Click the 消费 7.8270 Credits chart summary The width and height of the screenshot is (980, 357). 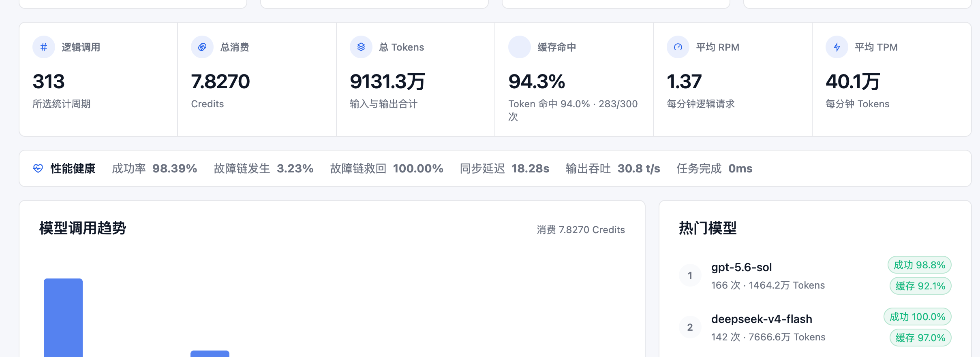click(x=581, y=230)
